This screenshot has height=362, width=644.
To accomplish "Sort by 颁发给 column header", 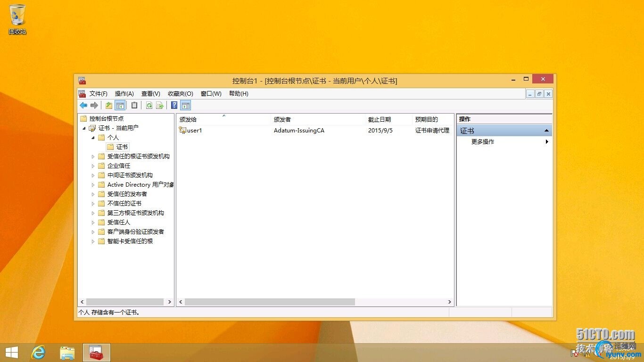I will (x=224, y=120).
